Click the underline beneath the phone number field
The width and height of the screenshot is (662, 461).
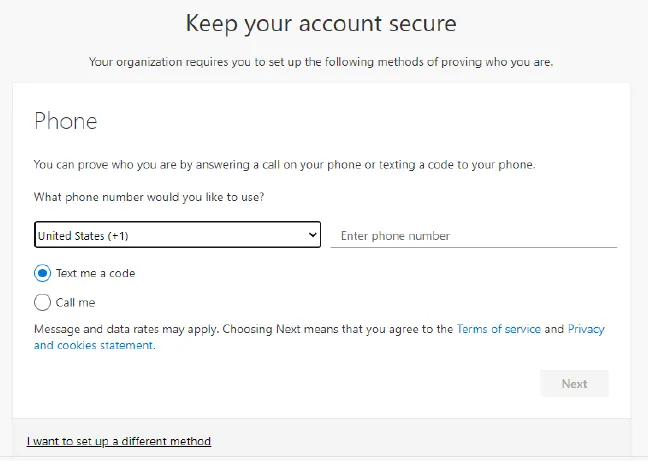point(473,247)
